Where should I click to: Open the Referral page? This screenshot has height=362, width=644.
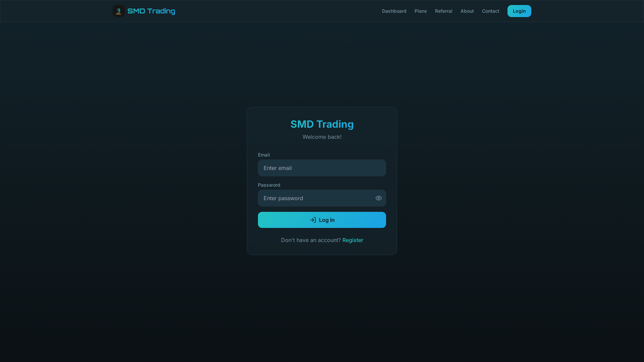click(443, 11)
